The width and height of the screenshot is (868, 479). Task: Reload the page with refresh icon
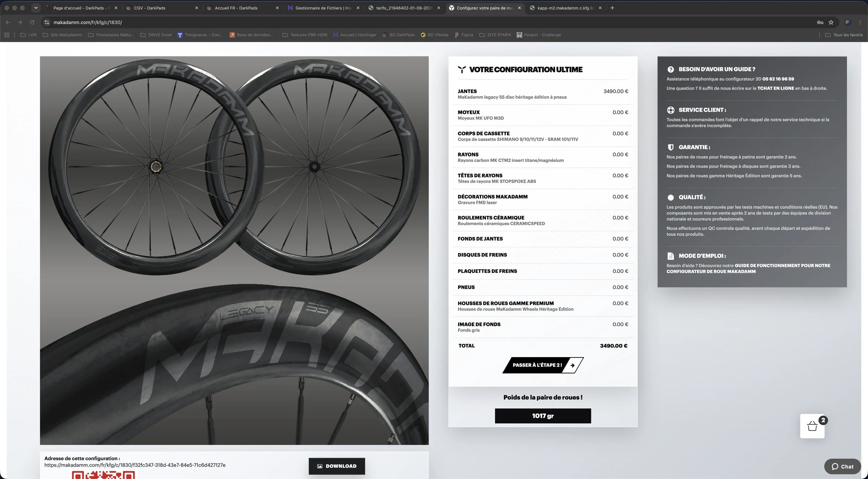32,22
